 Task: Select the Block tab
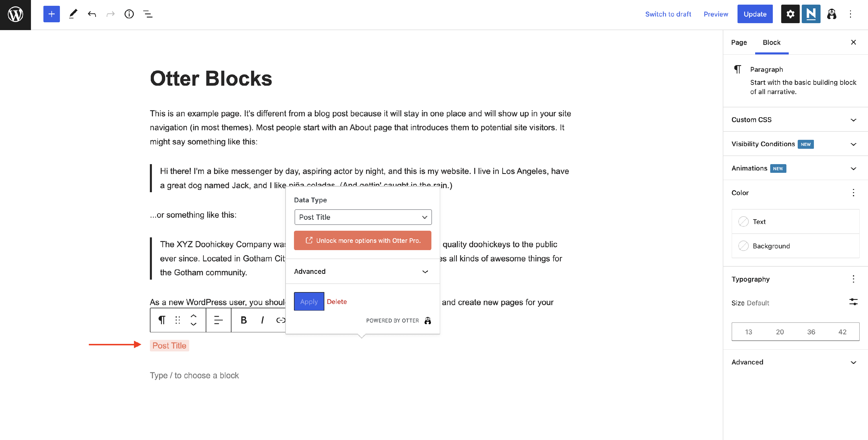pyautogui.click(x=771, y=43)
